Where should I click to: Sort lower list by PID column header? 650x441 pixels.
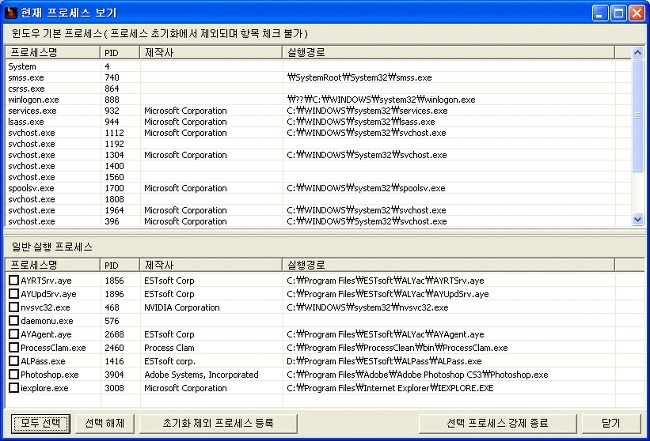(120, 265)
